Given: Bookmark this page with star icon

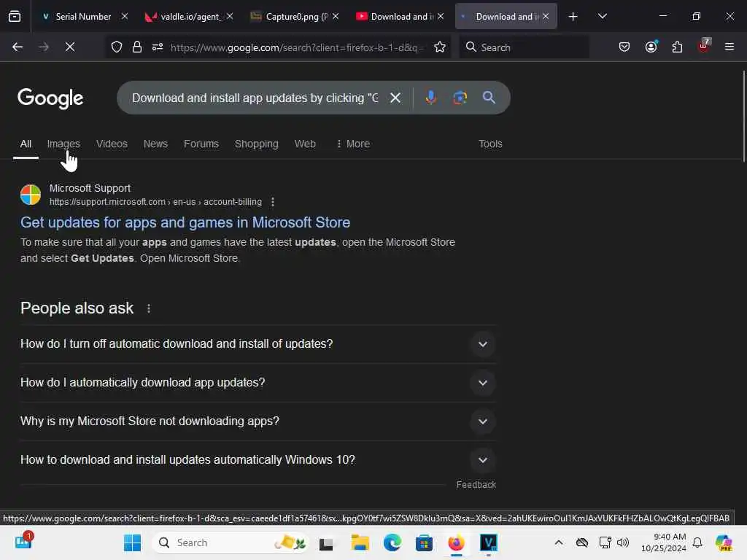Looking at the screenshot, I should pyautogui.click(x=440, y=47).
